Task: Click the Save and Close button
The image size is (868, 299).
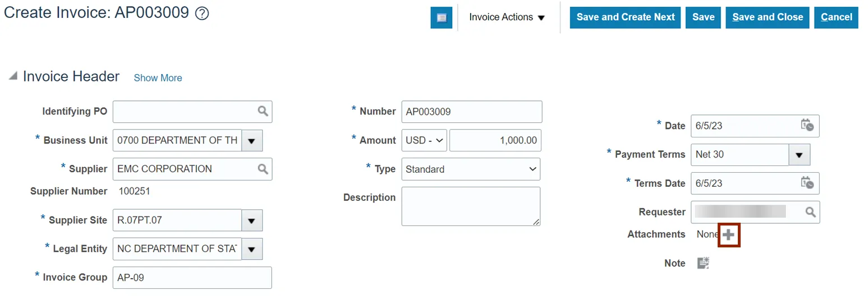Action: click(x=767, y=17)
